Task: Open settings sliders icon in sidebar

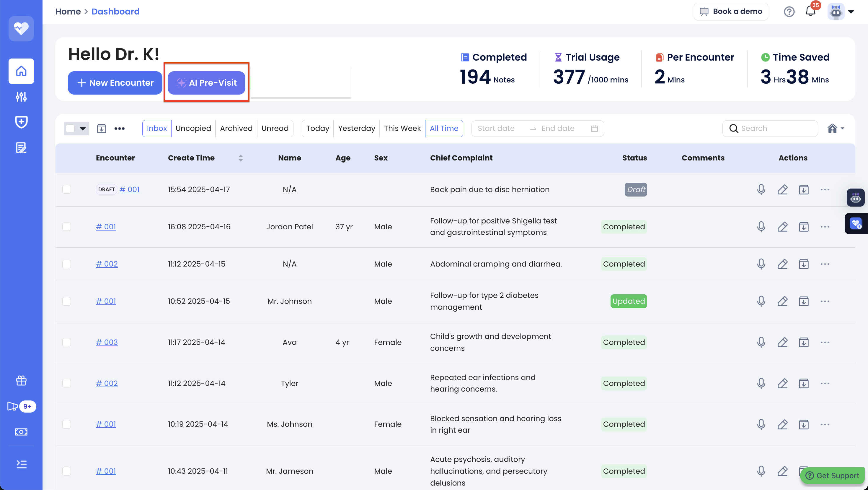Action: (21, 97)
